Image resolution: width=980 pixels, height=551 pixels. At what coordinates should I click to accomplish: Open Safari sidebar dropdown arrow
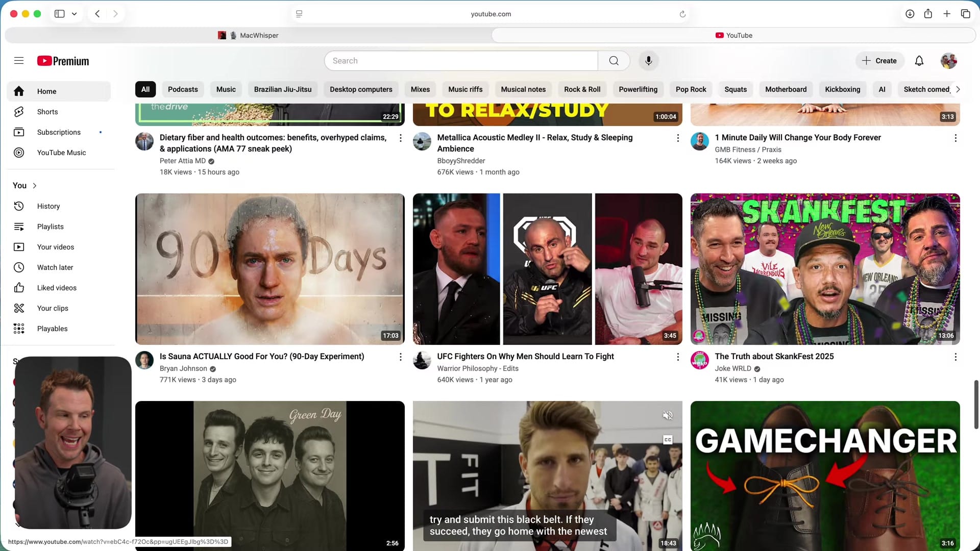pyautogui.click(x=74, y=14)
